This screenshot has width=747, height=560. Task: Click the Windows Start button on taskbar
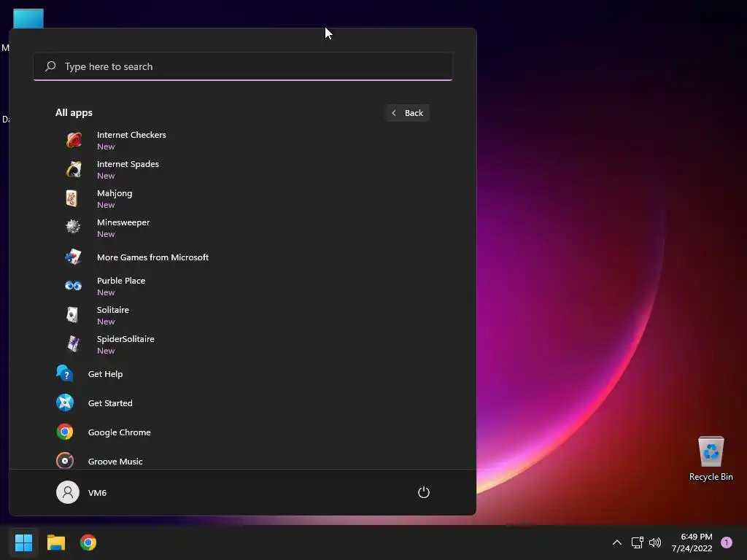coord(23,542)
